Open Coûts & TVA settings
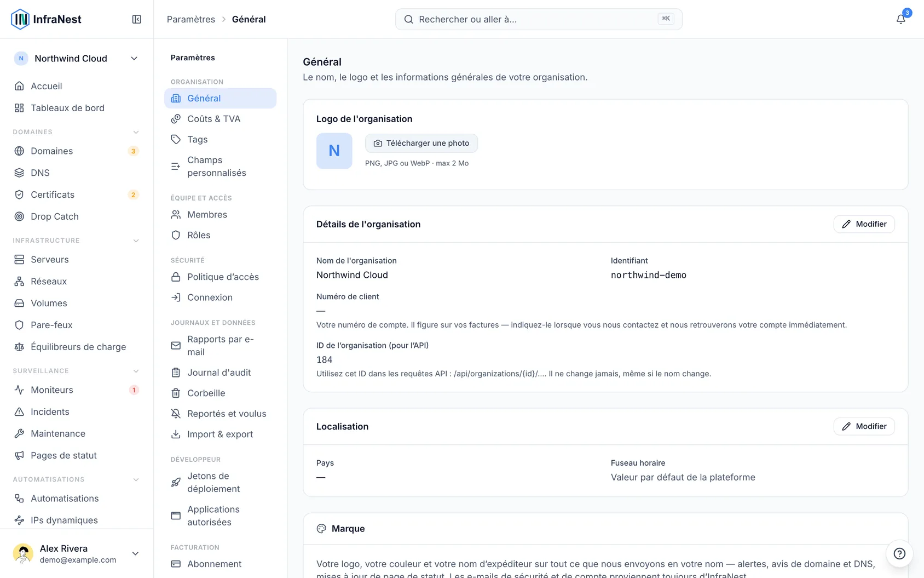Screen dimensions: 924x578 click(220, 119)
